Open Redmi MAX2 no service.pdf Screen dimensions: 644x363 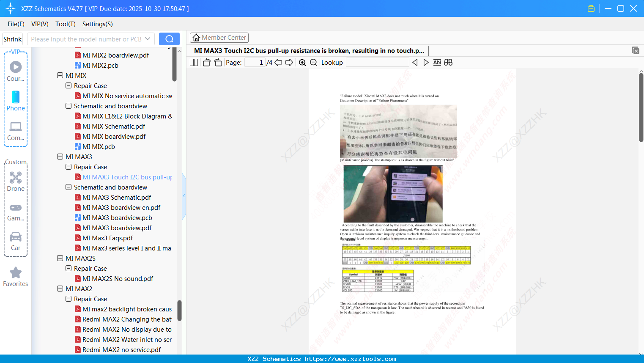pyautogui.click(x=121, y=349)
